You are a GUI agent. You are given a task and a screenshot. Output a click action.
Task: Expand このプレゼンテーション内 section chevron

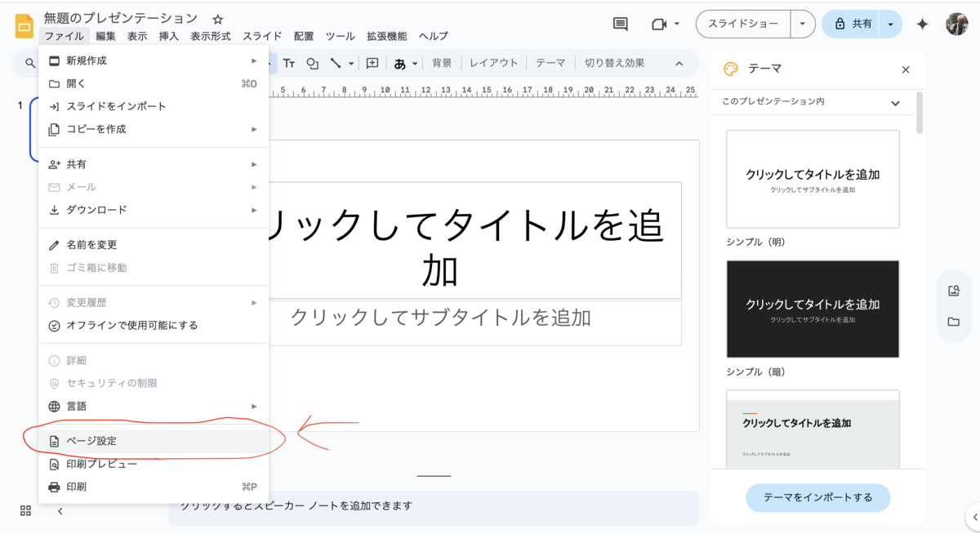(895, 103)
